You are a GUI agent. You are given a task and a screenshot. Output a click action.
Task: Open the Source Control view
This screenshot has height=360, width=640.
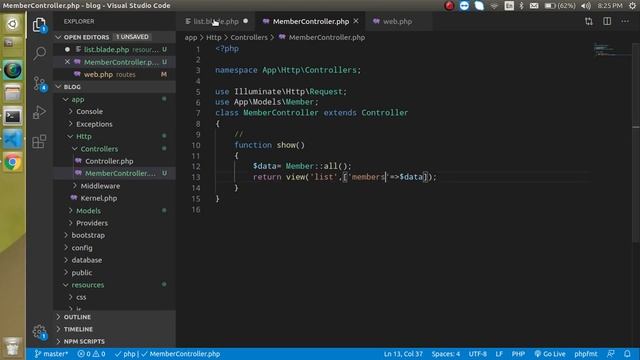click(x=39, y=84)
